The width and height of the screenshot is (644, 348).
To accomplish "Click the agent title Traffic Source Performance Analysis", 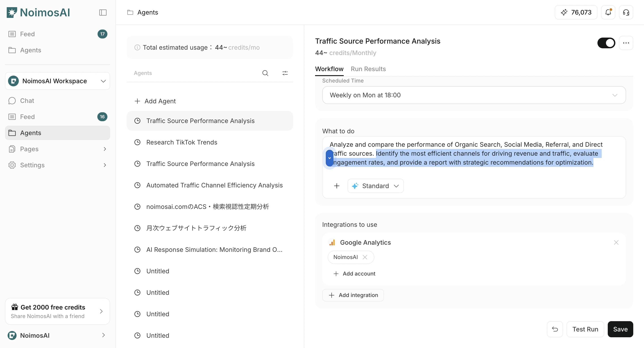I will 377,41.
